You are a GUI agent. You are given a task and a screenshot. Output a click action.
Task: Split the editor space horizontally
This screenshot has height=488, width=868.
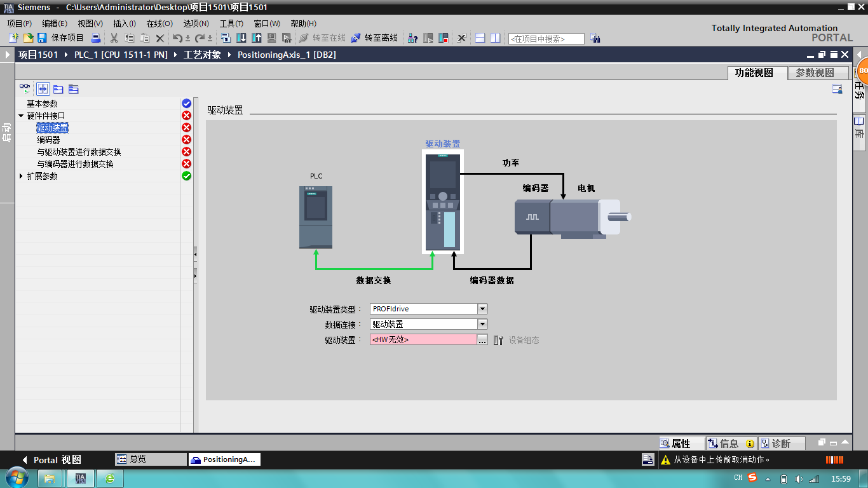point(480,38)
